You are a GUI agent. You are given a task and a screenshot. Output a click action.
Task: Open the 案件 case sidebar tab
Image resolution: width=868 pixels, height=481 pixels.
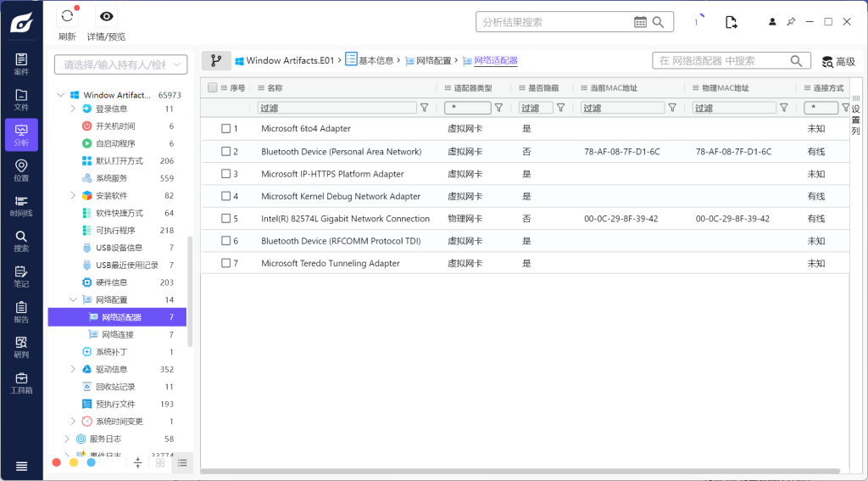21,64
